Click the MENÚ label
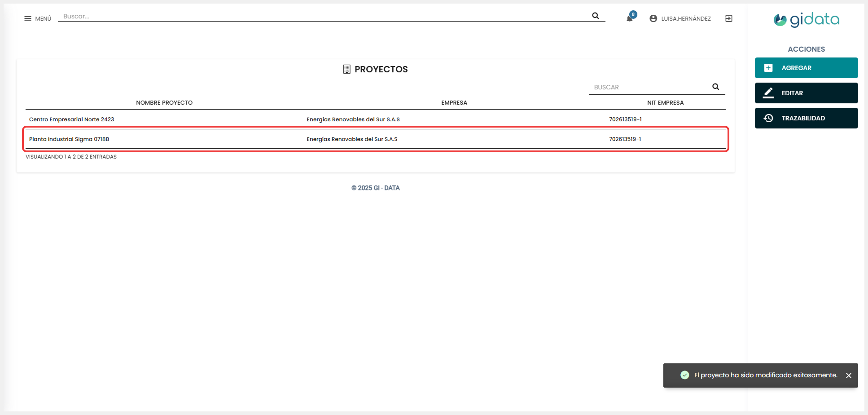The image size is (868, 415). click(43, 19)
